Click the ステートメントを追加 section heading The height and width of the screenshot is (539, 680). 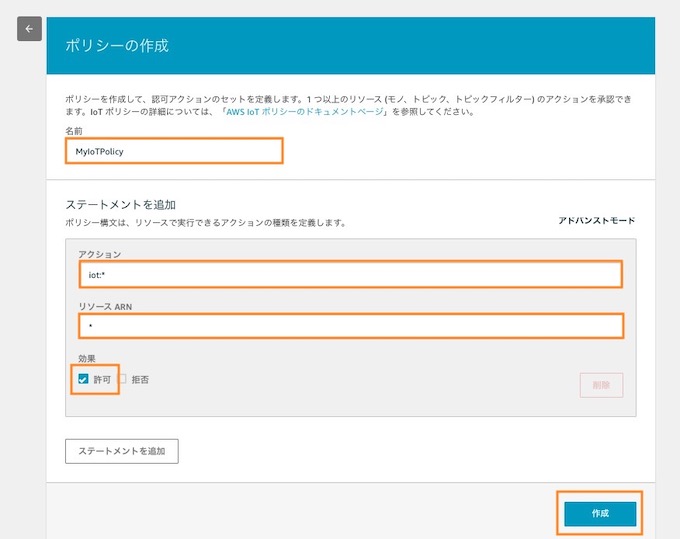tap(121, 204)
